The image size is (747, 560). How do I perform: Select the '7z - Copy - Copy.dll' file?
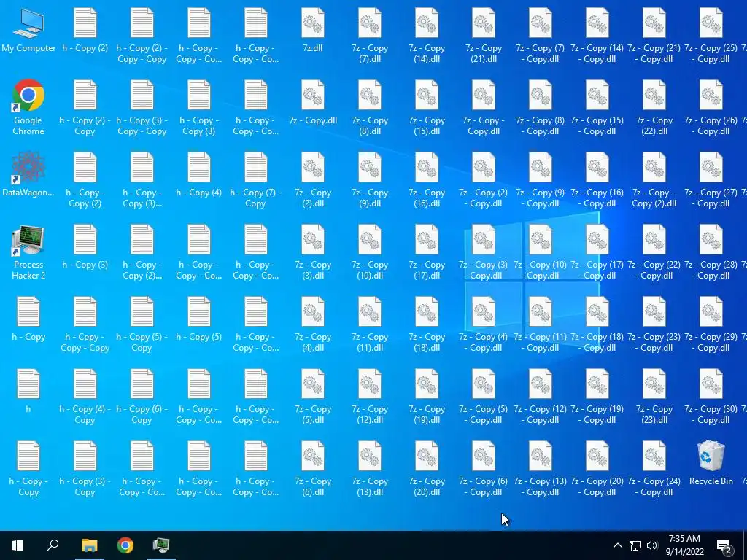(484, 108)
